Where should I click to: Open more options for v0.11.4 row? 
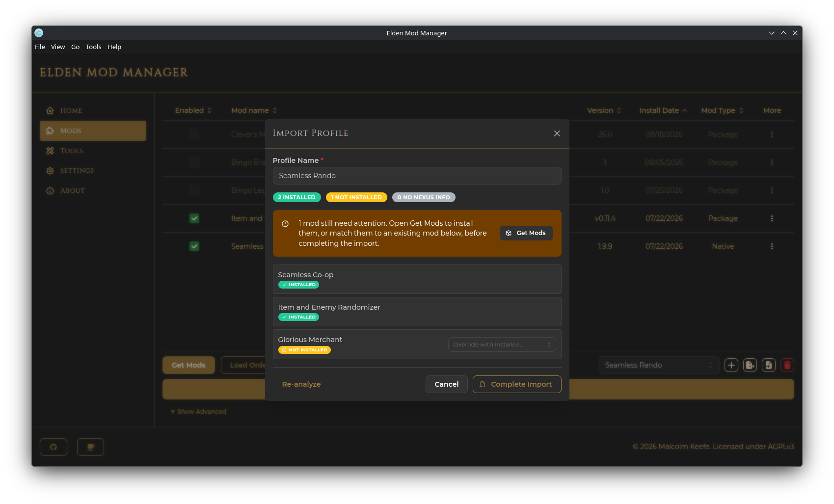772,218
